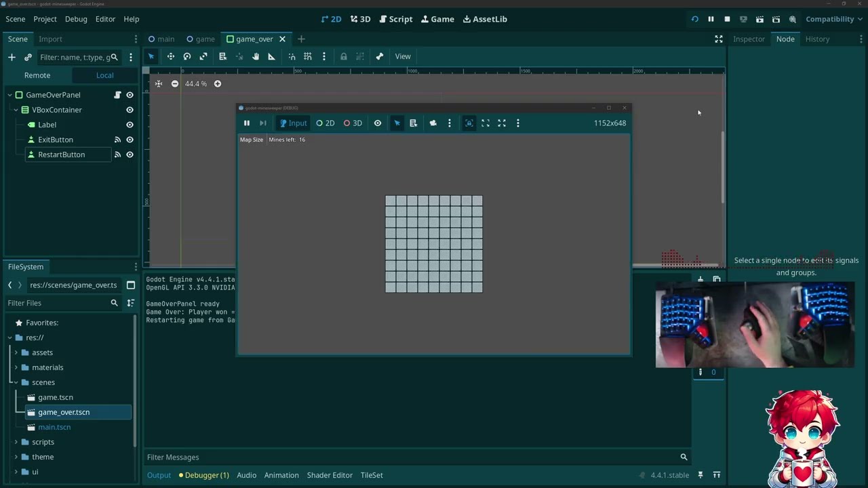Viewport: 868px width, 488px height.
Task: Activate the Ruler Mode tool
Action: click(272, 56)
